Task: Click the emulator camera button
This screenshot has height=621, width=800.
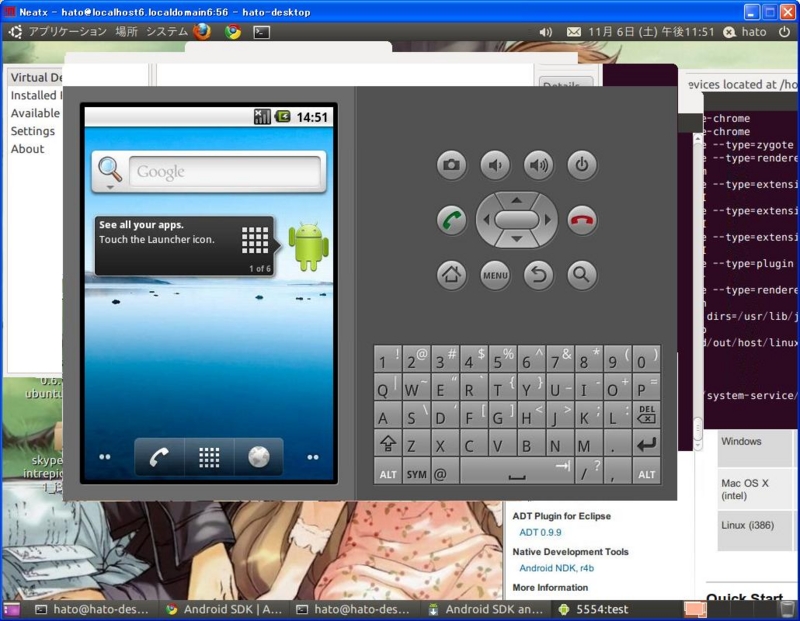Action: (x=451, y=165)
